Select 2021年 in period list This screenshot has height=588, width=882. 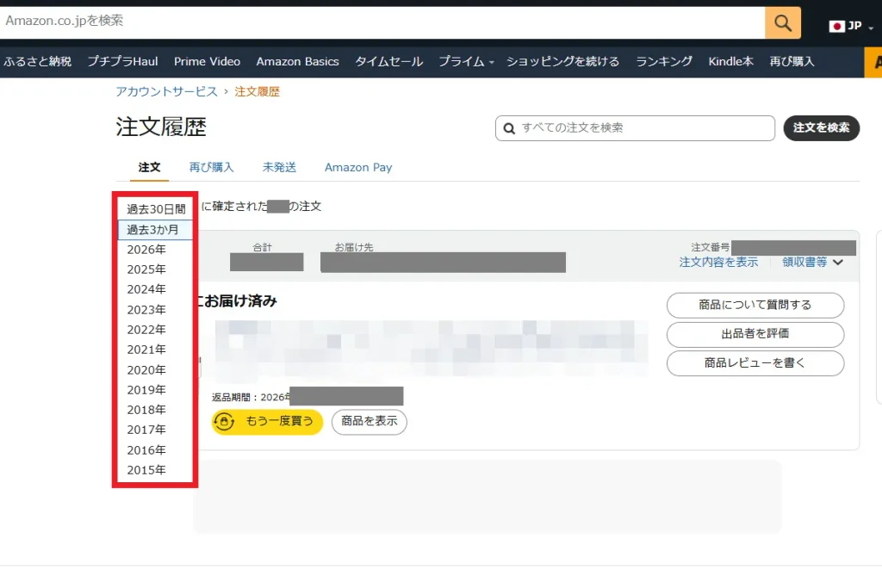click(155, 350)
